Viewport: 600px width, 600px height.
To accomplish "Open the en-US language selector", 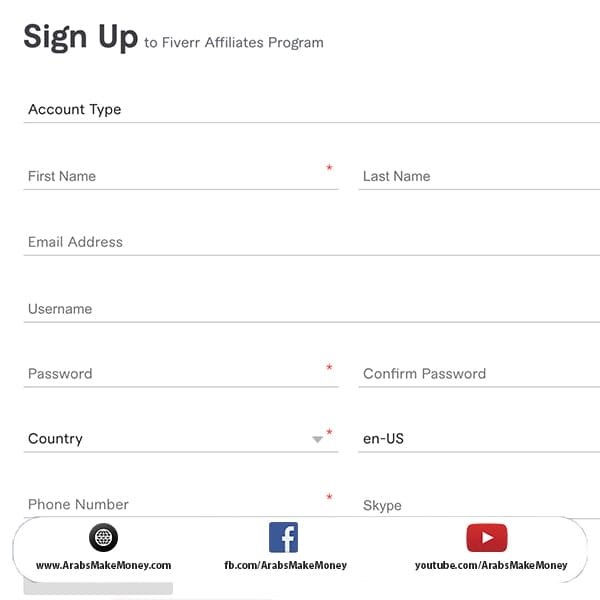I will click(x=478, y=439).
